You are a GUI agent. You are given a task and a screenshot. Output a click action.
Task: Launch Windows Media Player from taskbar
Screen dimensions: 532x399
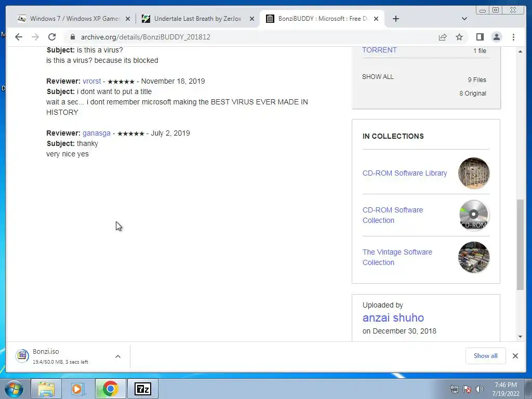78,389
